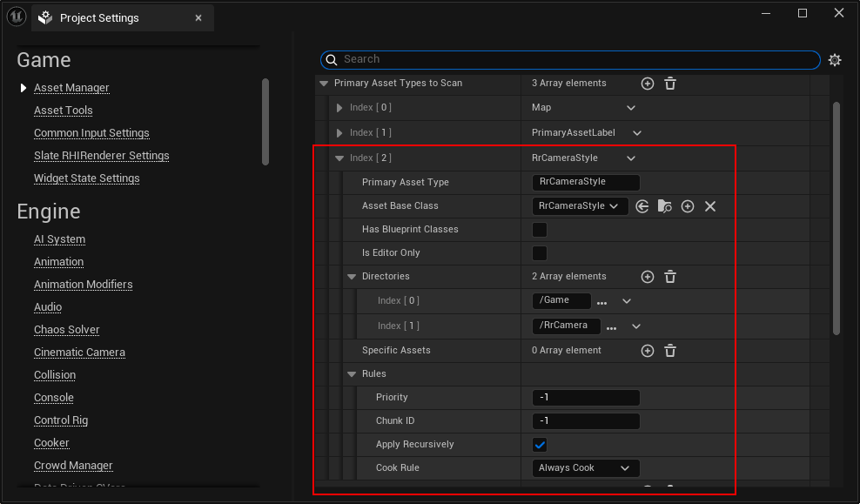860x504 pixels.
Task: Open Chaos Solver settings
Action: [66, 330]
